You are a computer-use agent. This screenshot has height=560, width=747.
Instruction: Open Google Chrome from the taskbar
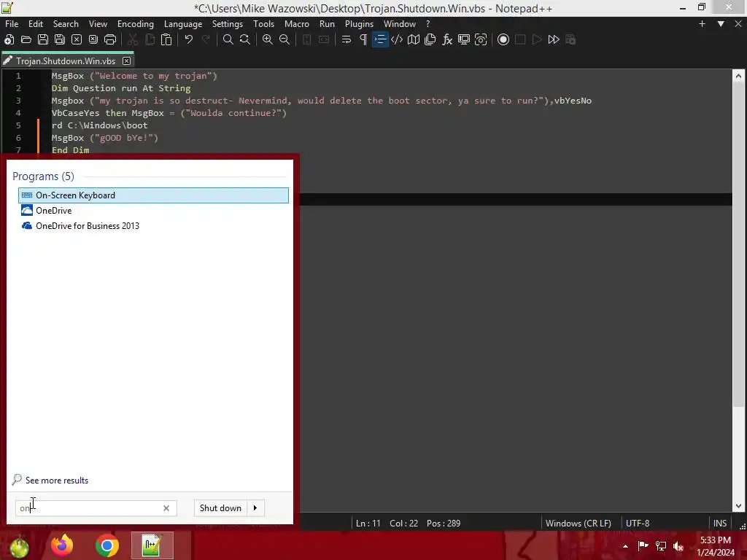[107, 545]
